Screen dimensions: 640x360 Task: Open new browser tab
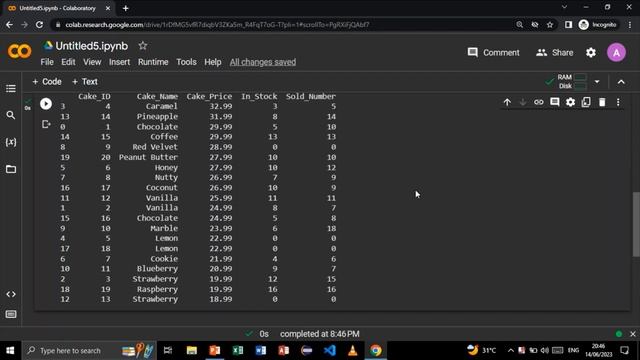point(125,8)
